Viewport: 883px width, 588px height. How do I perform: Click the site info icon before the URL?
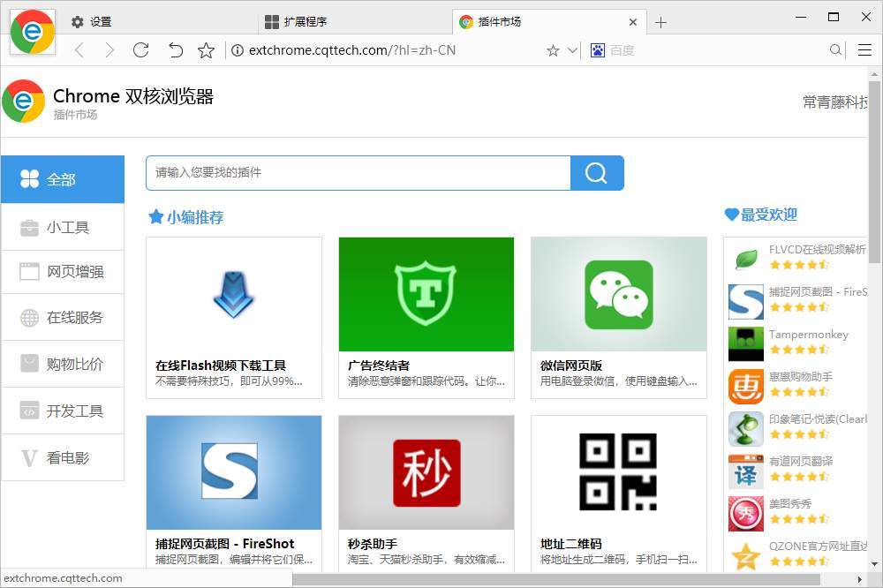click(x=238, y=50)
